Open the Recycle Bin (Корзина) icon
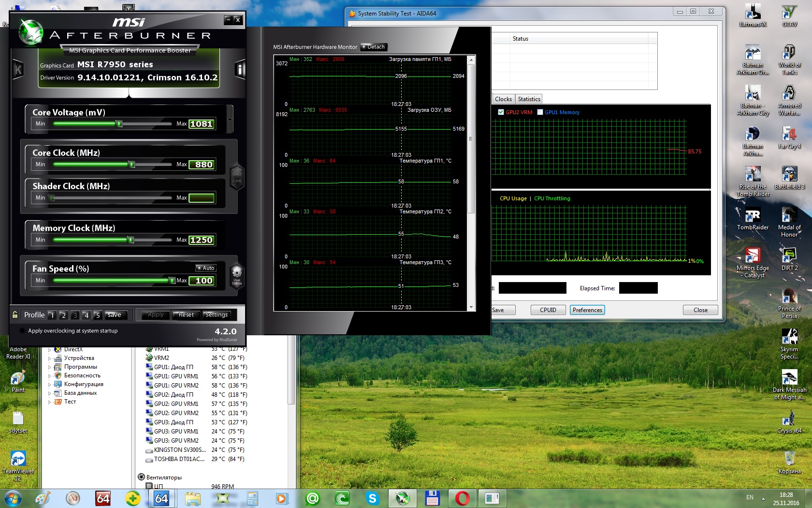The image size is (812, 508). click(789, 463)
